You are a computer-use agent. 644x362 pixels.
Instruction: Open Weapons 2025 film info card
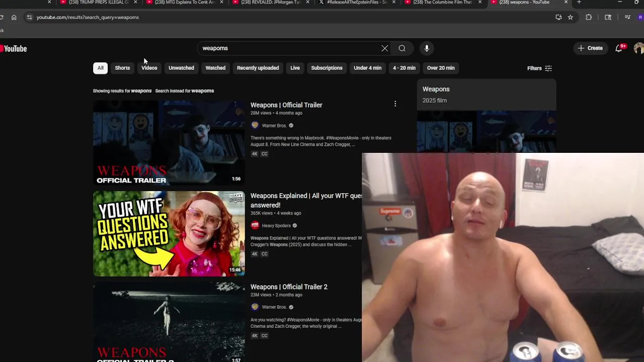tap(487, 95)
